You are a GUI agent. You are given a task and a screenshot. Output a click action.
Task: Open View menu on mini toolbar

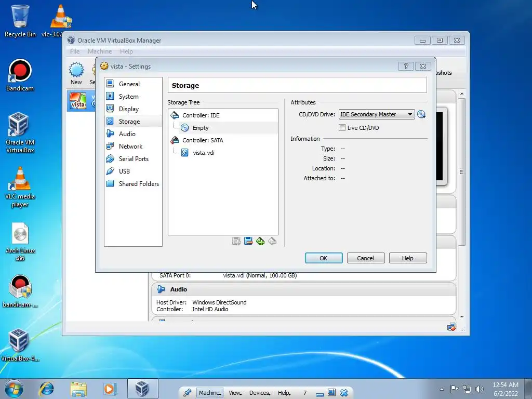point(235,393)
